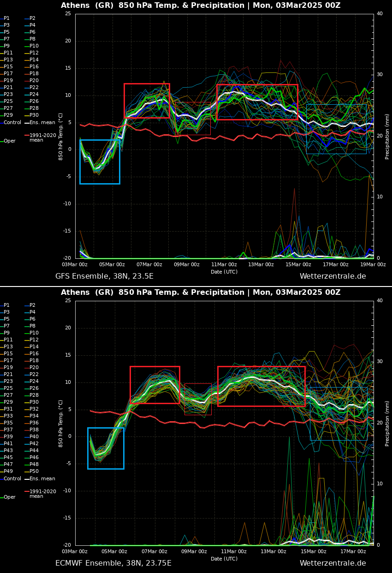This screenshot has height=573, width=392.
Task: Open Wetterzentrale.de link under the GFS chart
Action: tap(333, 276)
